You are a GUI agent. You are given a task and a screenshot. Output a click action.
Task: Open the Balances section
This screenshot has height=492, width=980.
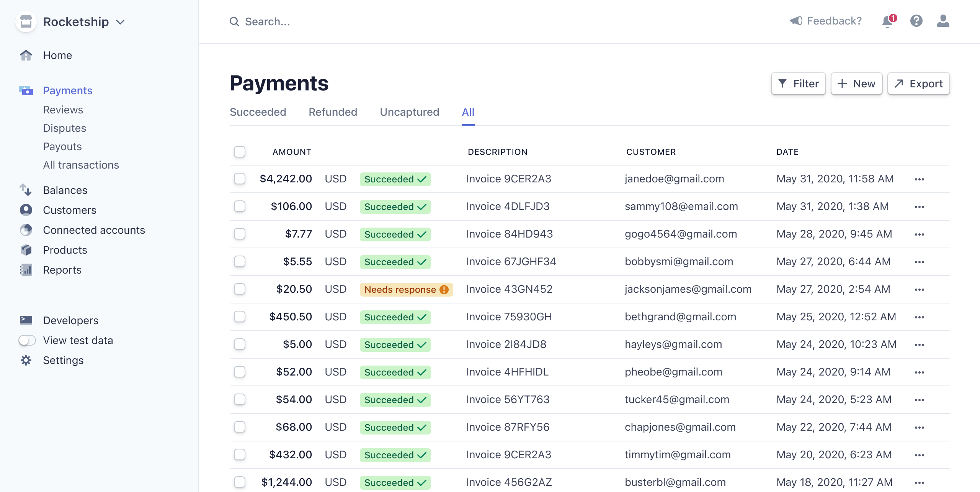tap(65, 189)
